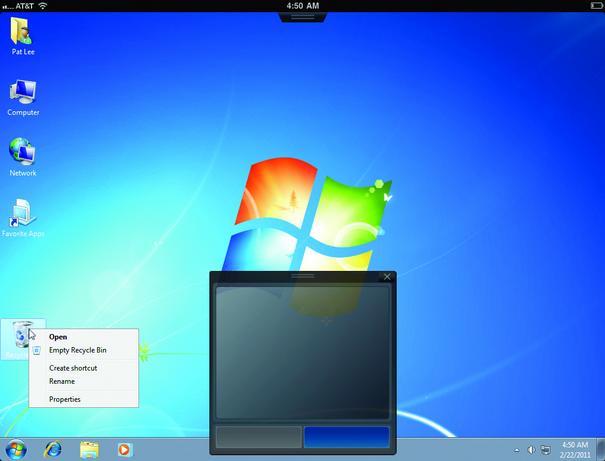Click the trackpad's left gray button
The width and height of the screenshot is (605, 461).
tap(259, 437)
